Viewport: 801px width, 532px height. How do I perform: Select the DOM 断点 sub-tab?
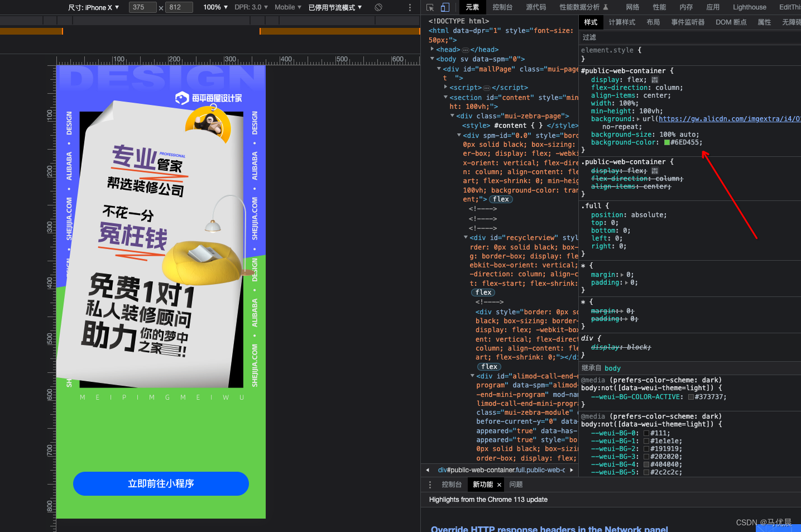[x=731, y=22]
